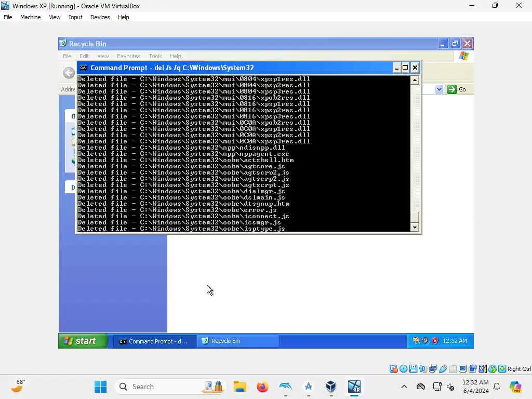This screenshot has height=399, width=532.
Task: Restore down the VirtualBox window
Action: 495,5
